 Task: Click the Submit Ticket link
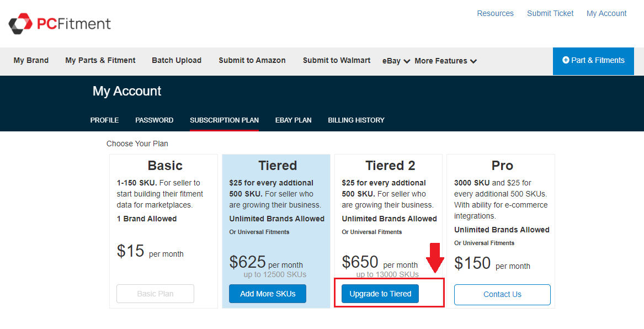[550, 13]
